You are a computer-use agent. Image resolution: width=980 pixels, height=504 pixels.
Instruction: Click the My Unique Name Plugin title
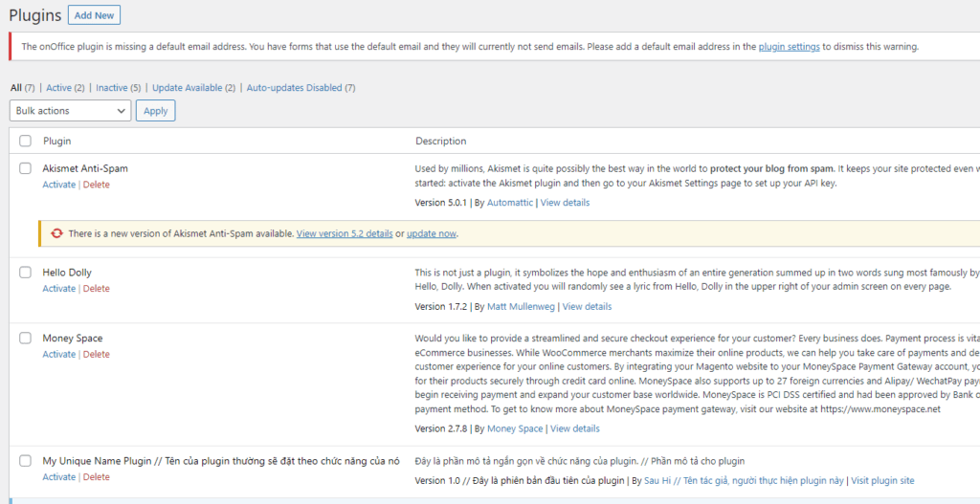pyautogui.click(x=221, y=461)
